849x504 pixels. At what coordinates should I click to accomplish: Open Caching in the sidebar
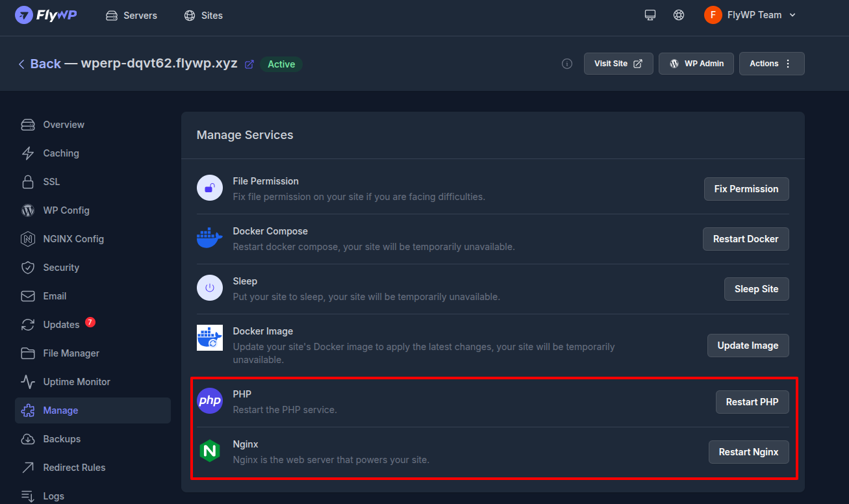pos(93,153)
